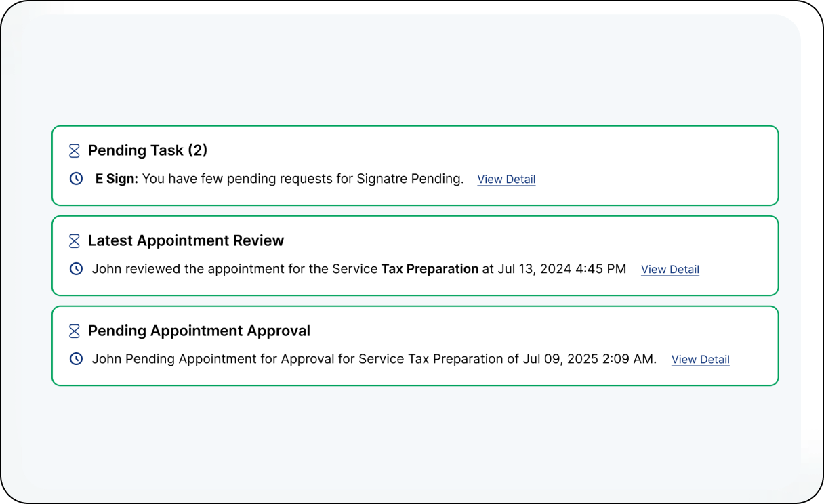824x504 pixels.
Task: Select the Pending Appointment Approval heading
Action: 199,331
